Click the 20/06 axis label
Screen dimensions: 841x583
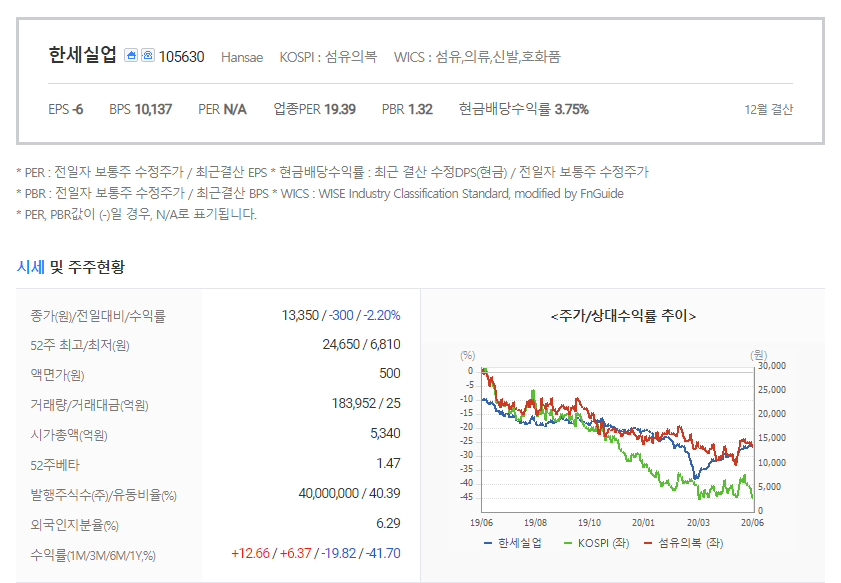click(x=752, y=522)
